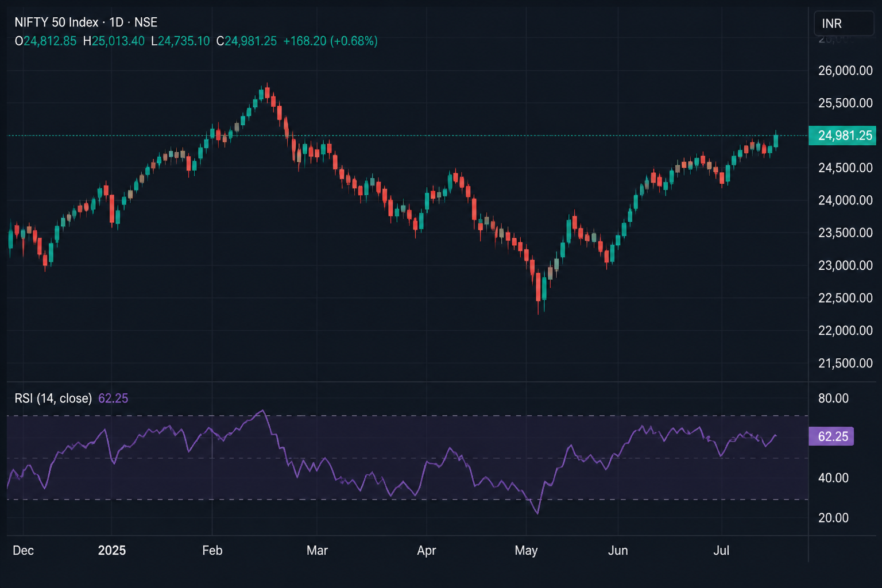Select the close value C24,981.25 in legend

coord(246,41)
